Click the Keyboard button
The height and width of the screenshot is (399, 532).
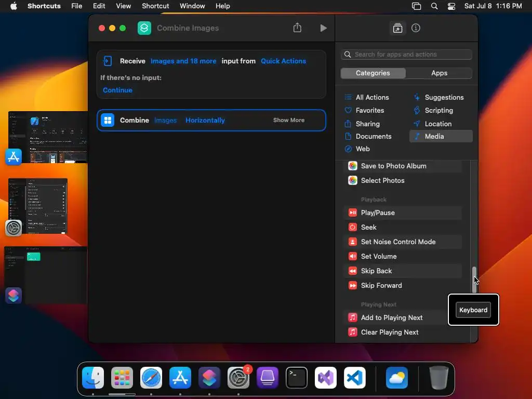[473, 310]
